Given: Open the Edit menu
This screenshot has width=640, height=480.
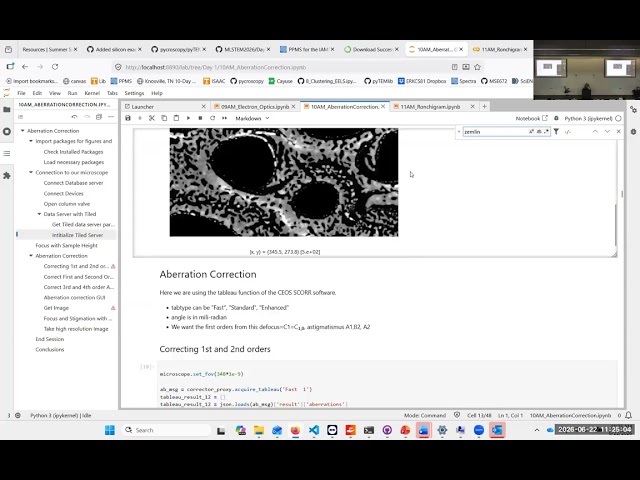Looking at the screenshot, I should pos(37,93).
